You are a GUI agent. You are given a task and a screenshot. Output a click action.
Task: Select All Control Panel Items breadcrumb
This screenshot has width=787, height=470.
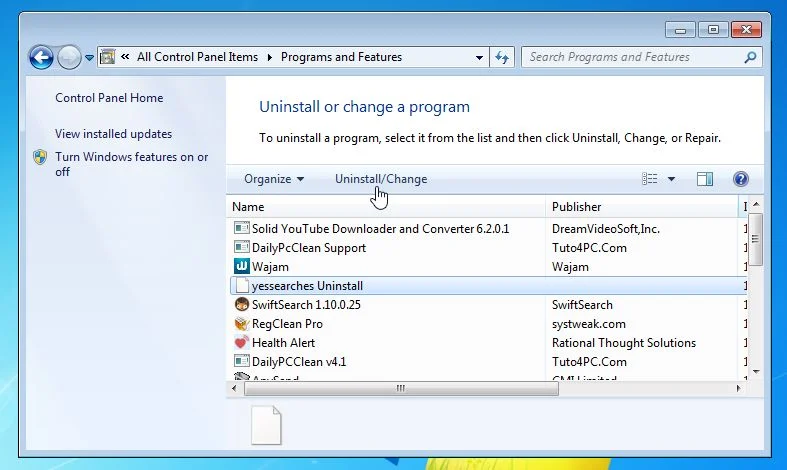197,57
